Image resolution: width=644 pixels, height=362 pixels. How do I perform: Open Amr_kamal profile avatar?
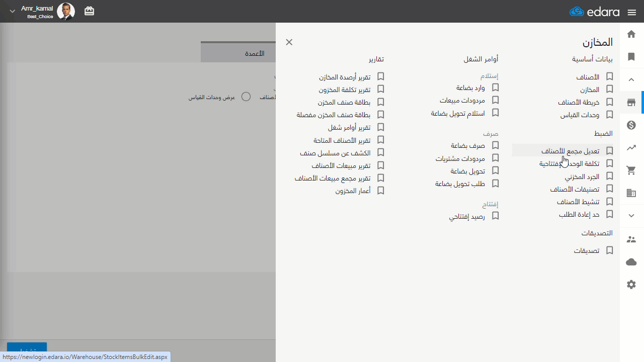click(66, 11)
